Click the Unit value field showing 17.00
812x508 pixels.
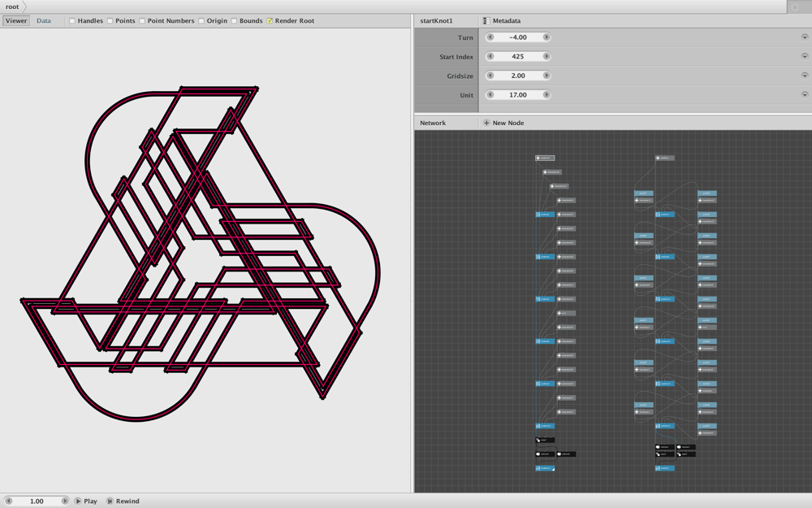pos(518,95)
